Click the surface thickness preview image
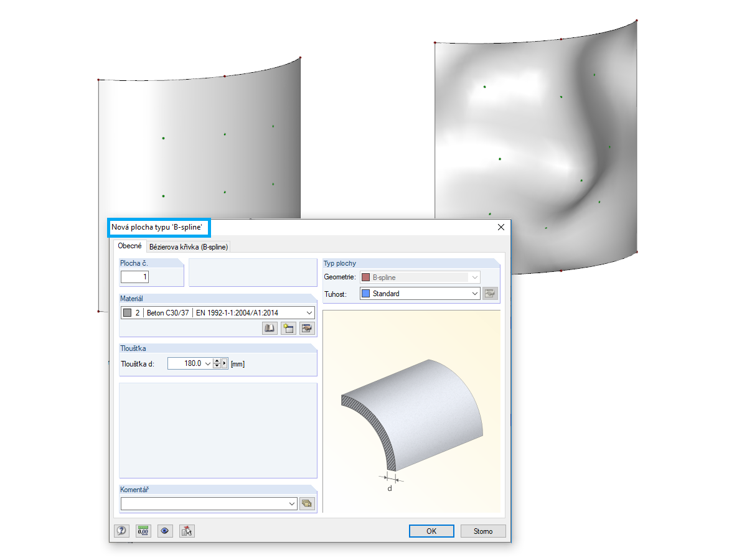Image resolution: width=747 pixels, height=560 pixels. click(x=411, y=411)
